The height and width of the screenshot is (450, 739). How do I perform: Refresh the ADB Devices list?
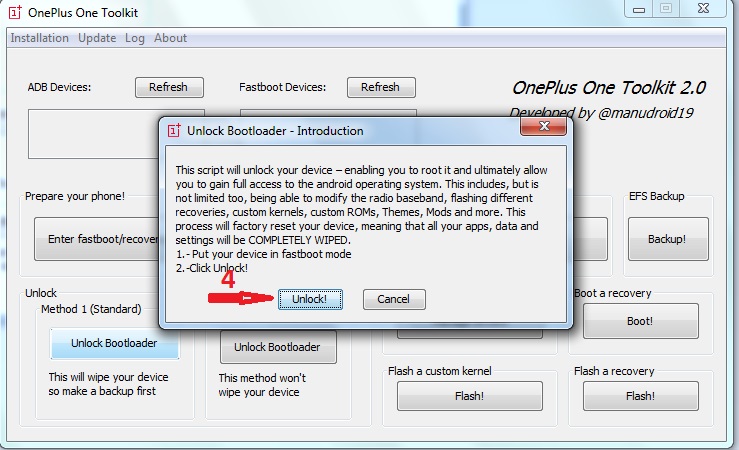(168, 87)
